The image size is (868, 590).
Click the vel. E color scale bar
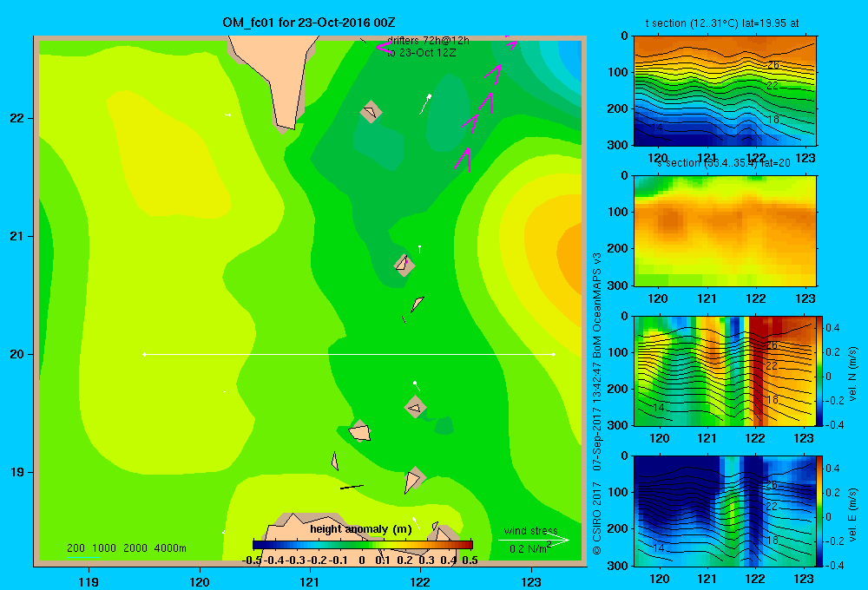click(x=820, y=511)
